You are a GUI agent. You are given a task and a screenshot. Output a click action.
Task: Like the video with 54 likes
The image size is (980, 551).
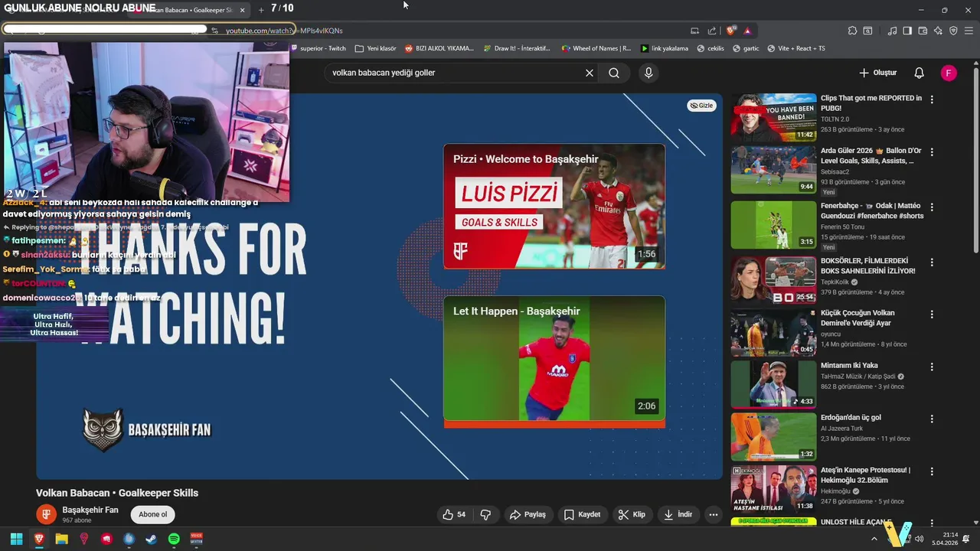pyautogui.click(x=454, y=514)
